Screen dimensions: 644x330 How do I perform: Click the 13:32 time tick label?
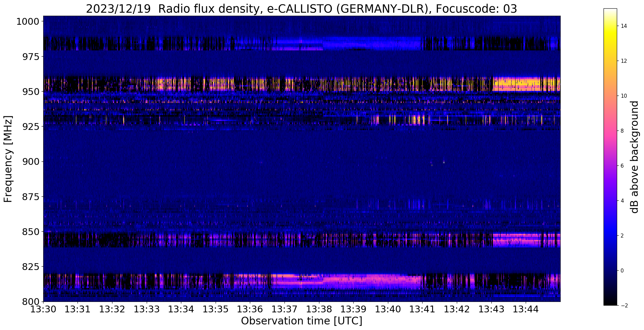pos(112,309)
